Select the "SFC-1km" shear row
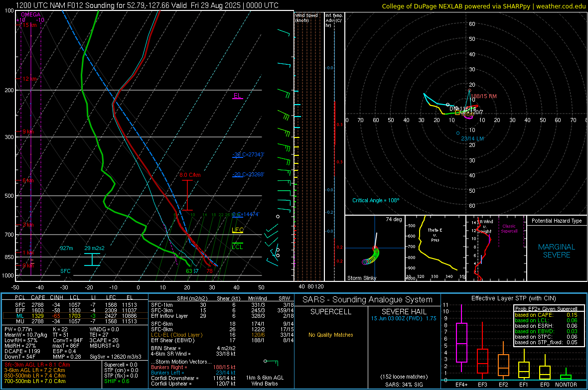 [x=222, y=305]
